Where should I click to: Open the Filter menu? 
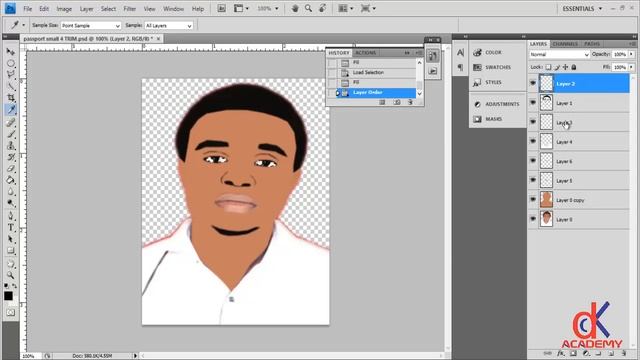point(130,9)
